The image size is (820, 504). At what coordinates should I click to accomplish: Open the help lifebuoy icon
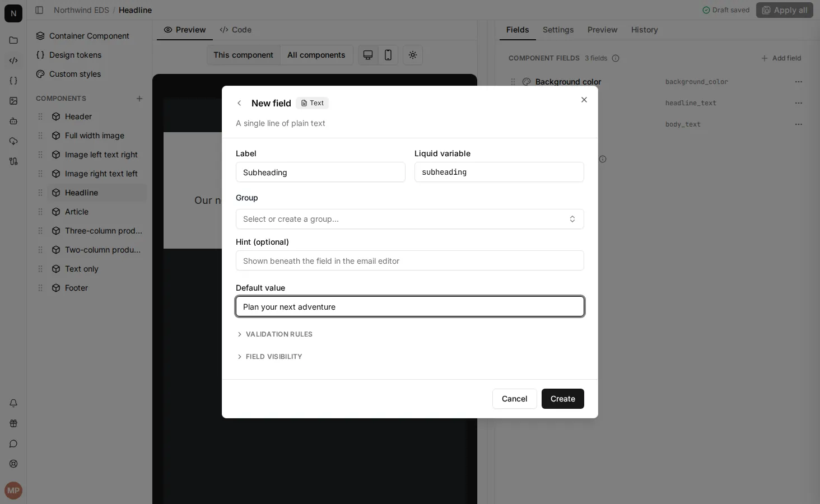click(x=13, y=464)
